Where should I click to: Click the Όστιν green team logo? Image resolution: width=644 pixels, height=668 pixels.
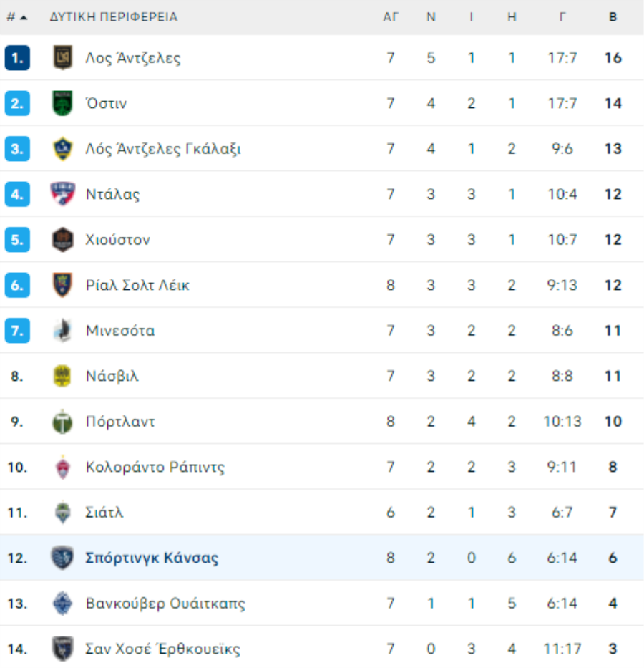tap(62, 103)
